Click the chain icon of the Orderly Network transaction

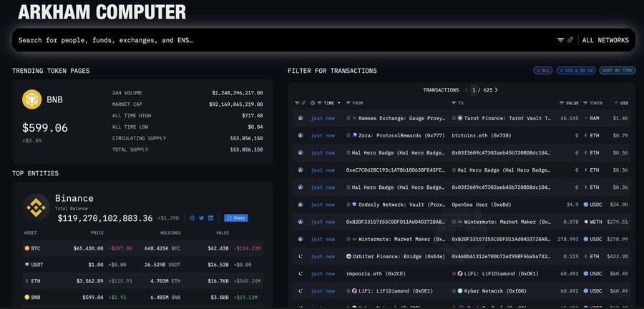click(301, 204)
